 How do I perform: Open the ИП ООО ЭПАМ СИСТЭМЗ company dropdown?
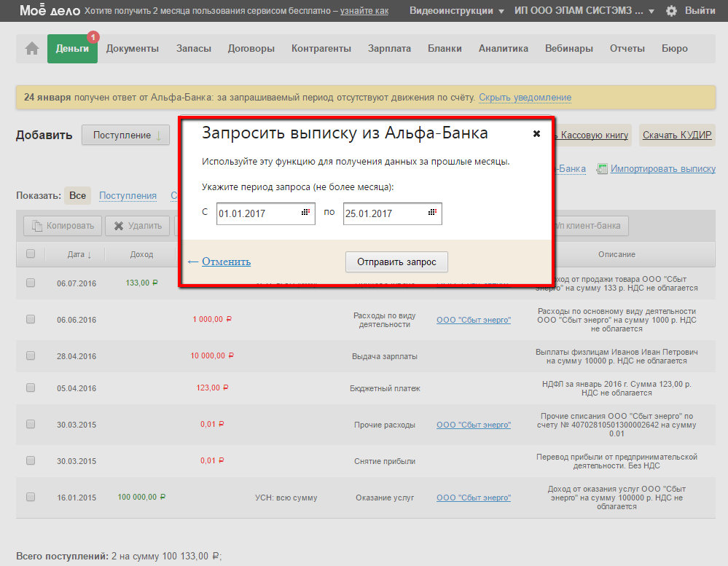(585, 12)
